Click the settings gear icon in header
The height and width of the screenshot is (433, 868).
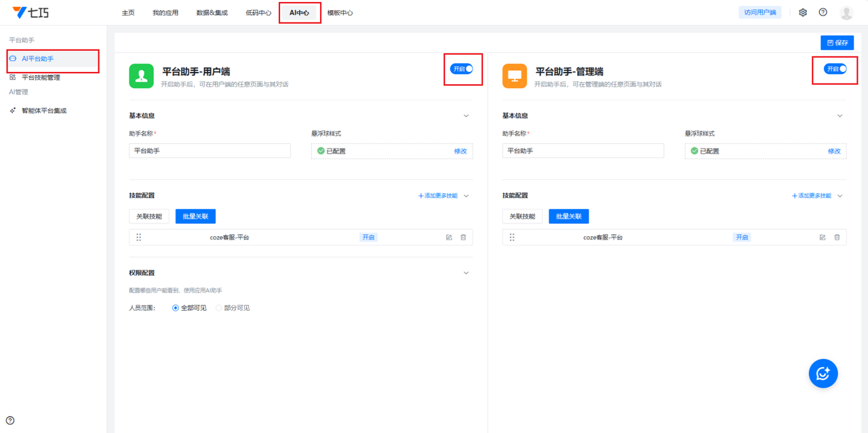coord(803,12)
